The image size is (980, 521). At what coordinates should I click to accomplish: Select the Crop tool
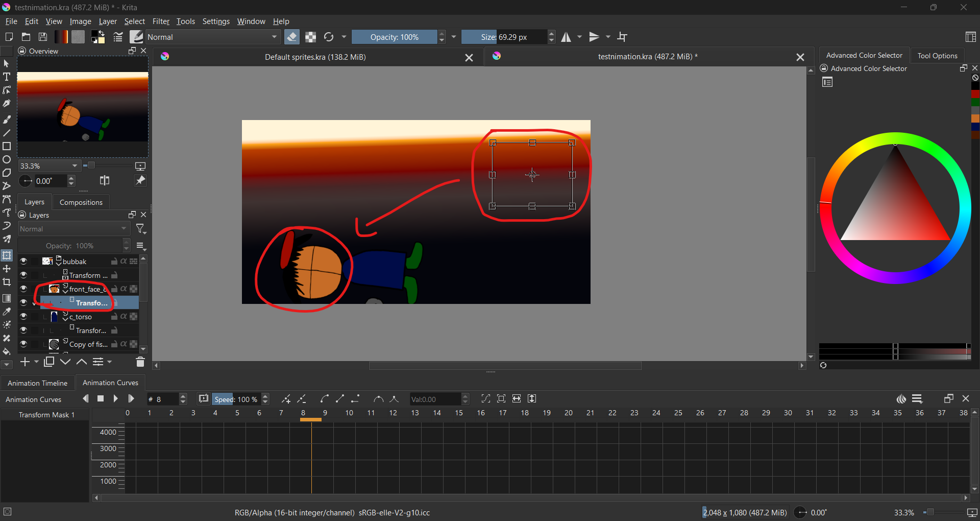coord(7,282)
